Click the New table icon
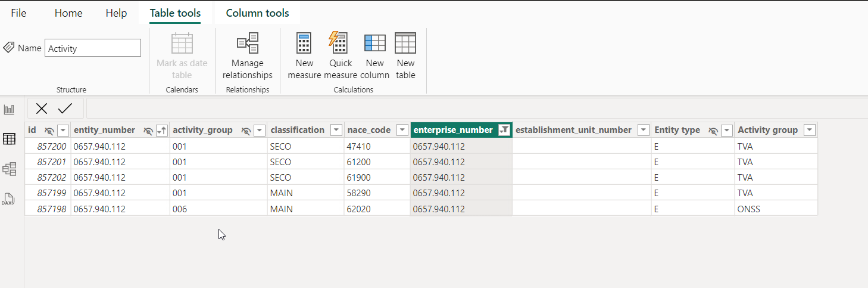 405,44
